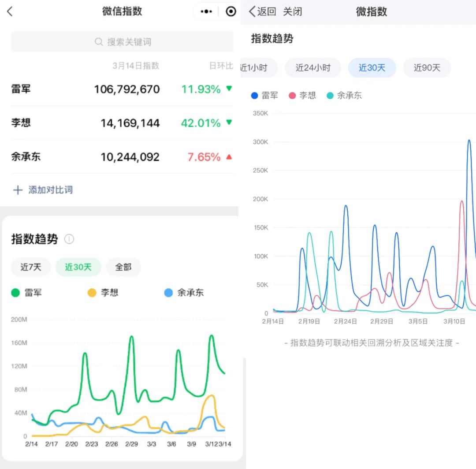Click the 2/26 axis date label
Viewport: 476px width, 469px height.
pyautogui.click(x=112, y=444)
